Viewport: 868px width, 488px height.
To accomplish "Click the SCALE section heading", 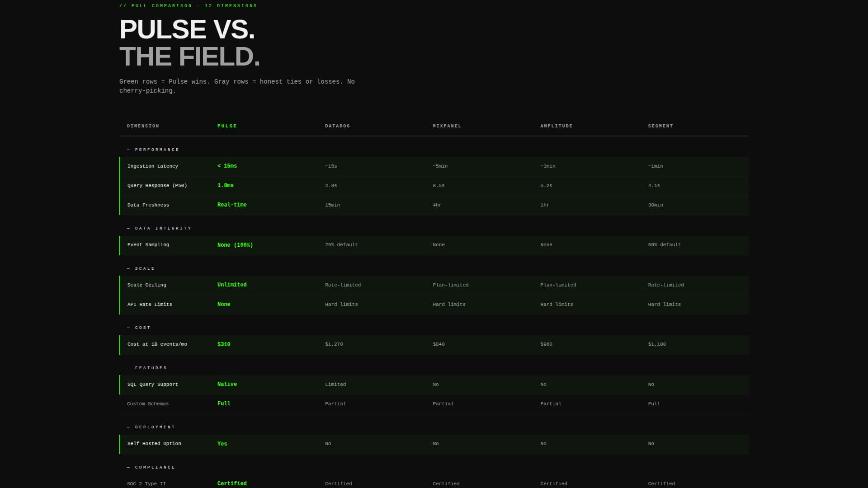I will pyautogui.click(x=141, y=268).
